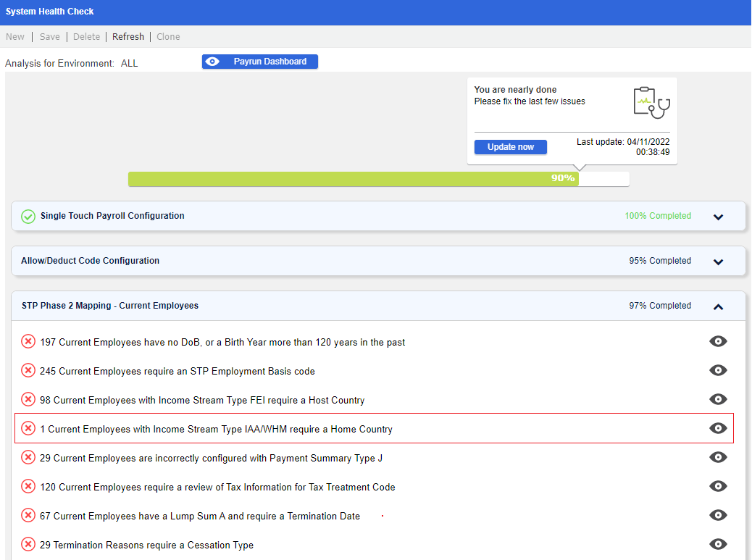Viewport: 752px width, 560px height.
Task: Click '67 Current Employees have a Lump Sum A' text
Action: click(x=200, y=517)
